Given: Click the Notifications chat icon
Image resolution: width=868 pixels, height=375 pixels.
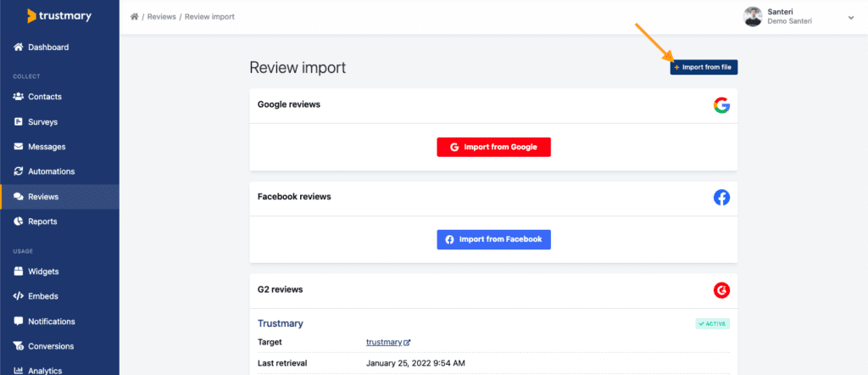Looking at the screenshot, I should click(19, 322).
